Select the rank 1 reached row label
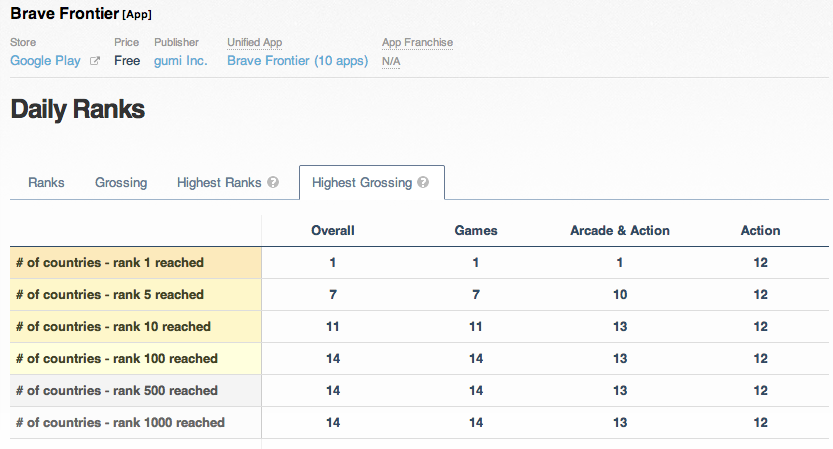 tap(135, 262)
